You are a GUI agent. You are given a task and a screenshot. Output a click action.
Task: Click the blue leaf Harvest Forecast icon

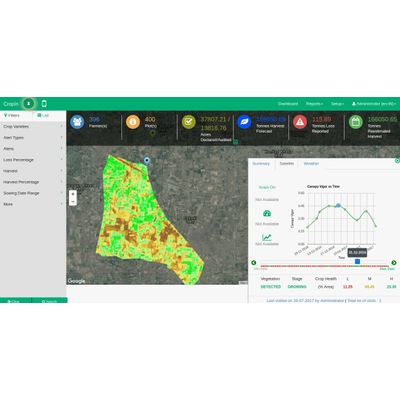click(x=244, y=122)
